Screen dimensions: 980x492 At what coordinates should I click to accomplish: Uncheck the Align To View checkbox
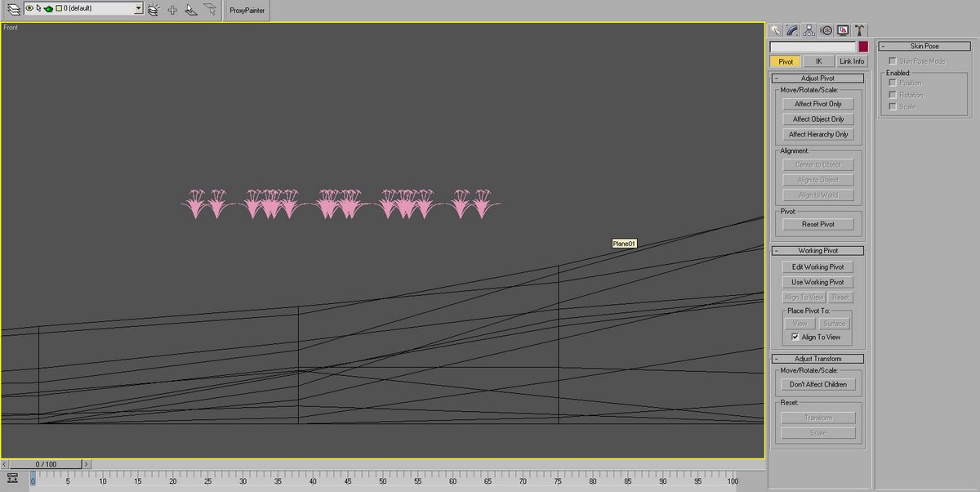coord(795,337)
